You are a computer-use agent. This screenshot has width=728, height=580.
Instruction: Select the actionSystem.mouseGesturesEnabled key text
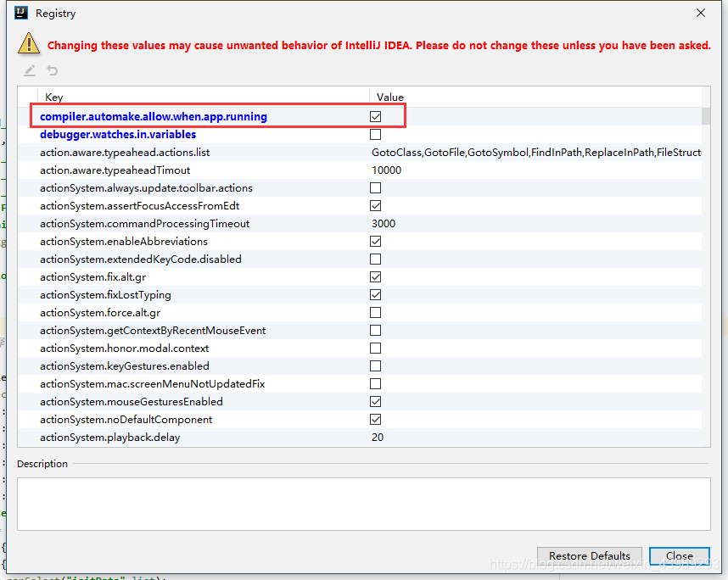pyautogui.click(x=132, y=401)
